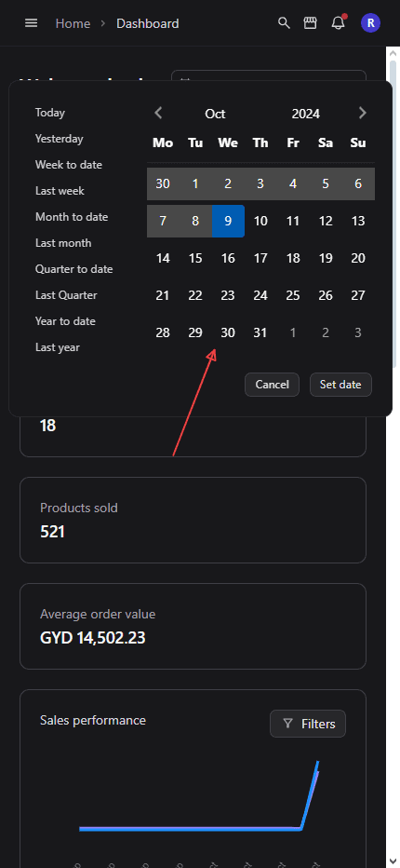This screenshot has width=400, height=868.
Task: Go to next month arrow
Action: (x=363, y=113)
